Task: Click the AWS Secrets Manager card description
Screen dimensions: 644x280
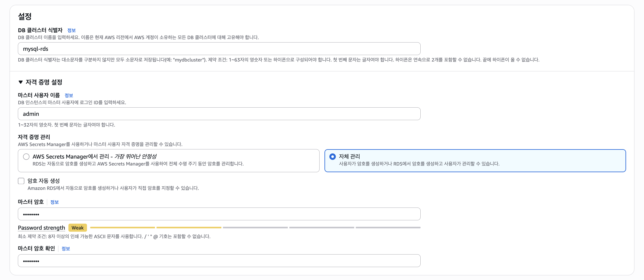Action: pyautogui.click(x=138, y=164)
